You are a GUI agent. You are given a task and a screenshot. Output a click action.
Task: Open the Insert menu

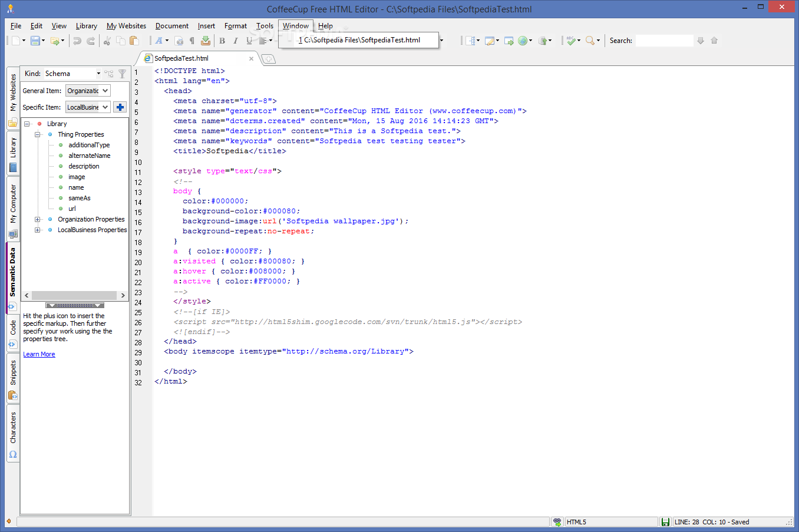pyautogui.click(x=206, y=26)
